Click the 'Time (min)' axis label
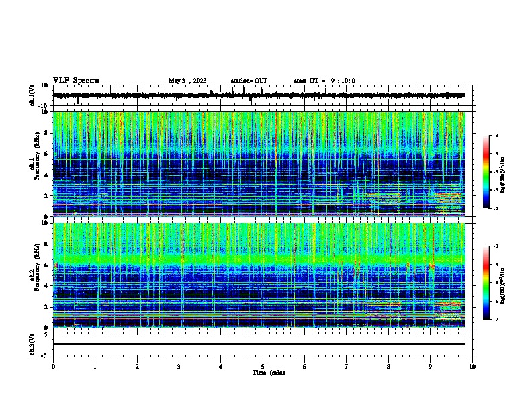 tap(269, 373)
